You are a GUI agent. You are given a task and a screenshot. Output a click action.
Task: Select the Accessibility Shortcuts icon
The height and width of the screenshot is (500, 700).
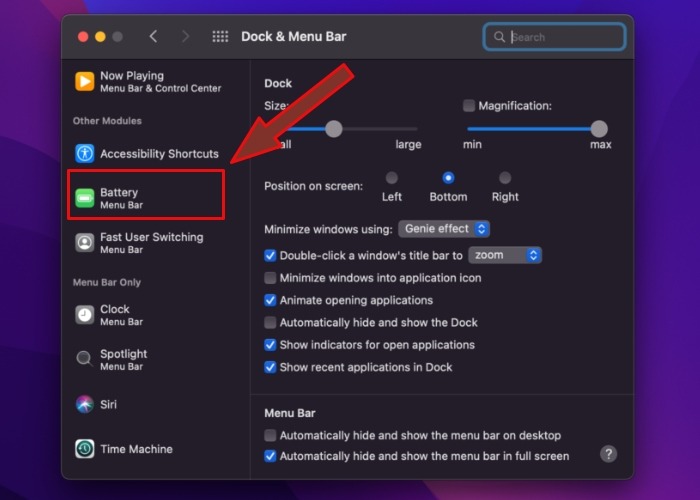pos(84,154)
